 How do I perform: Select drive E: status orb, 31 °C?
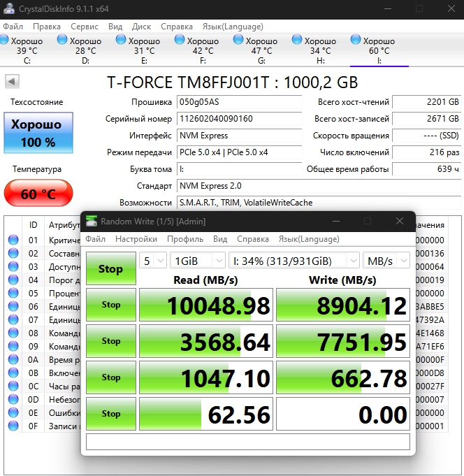(x=120, y=39)
